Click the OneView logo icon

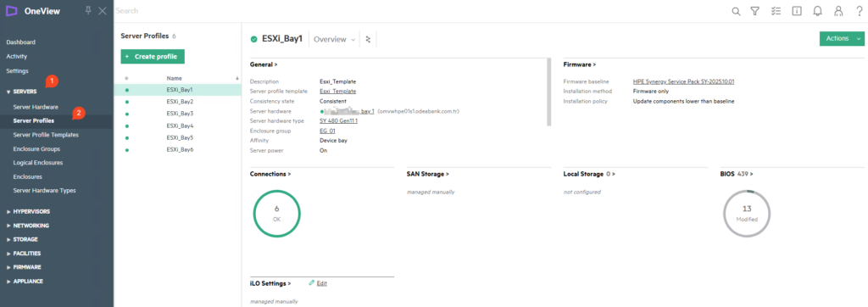click(12, 10)
